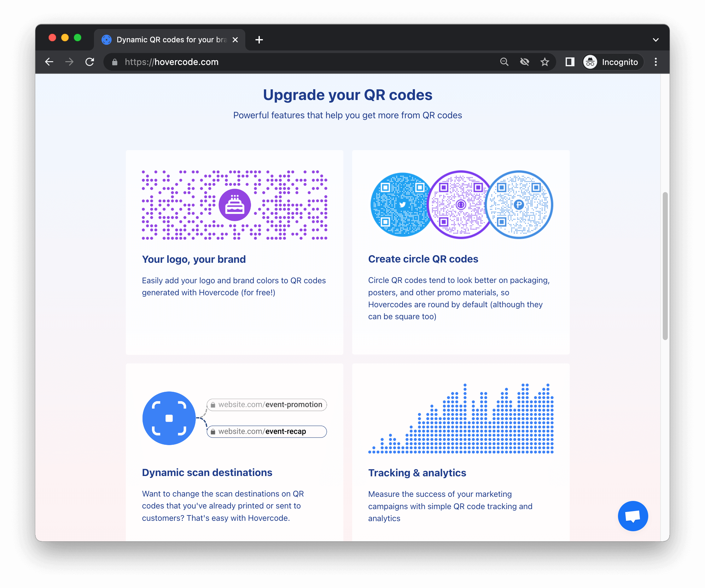Click the hovercode.com address field
Viewport: 705px width, 588px height.
[x=302, y=62]
